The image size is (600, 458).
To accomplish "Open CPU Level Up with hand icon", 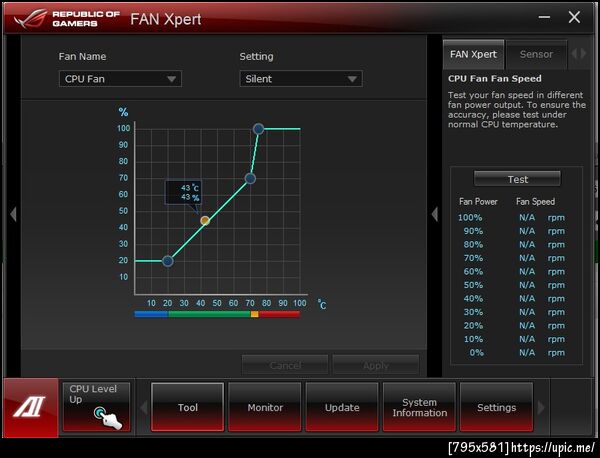I will point(96,407).
